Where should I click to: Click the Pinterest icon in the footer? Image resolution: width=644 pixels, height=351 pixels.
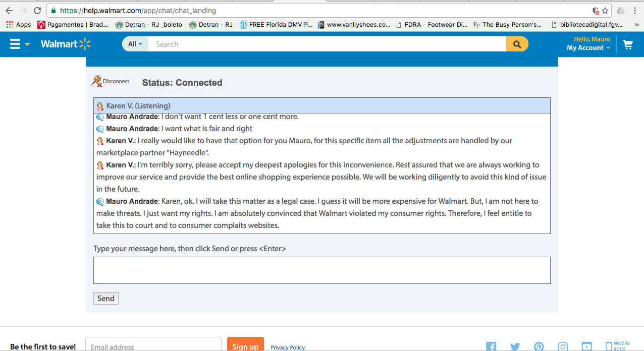click(x=539, y=346)
